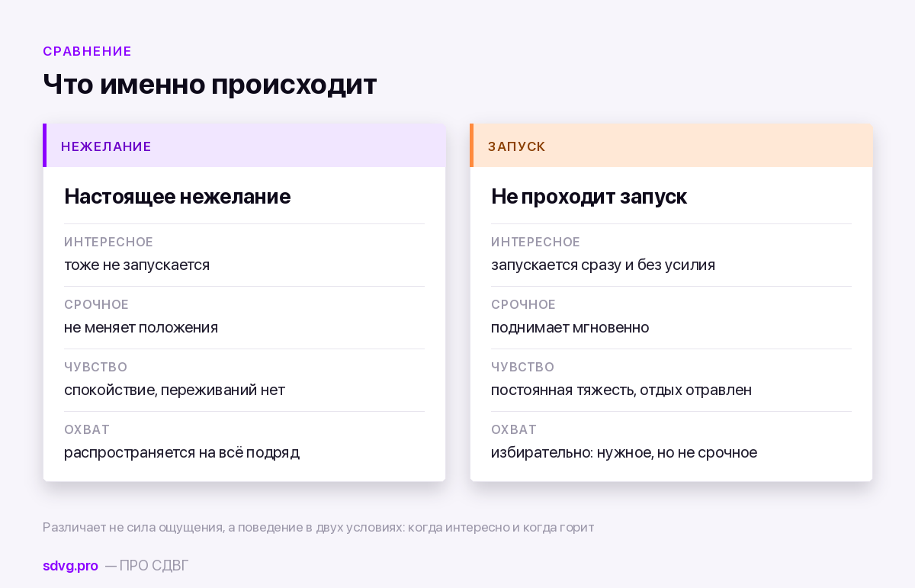
Task: Select the title 'Настоящее нежелание'
Action: coord(177,196)
